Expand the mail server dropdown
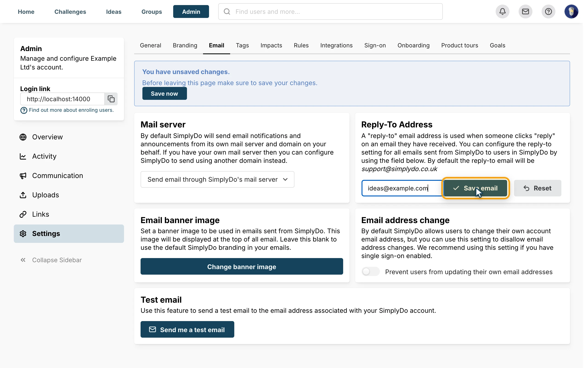 tap(217, 179)
